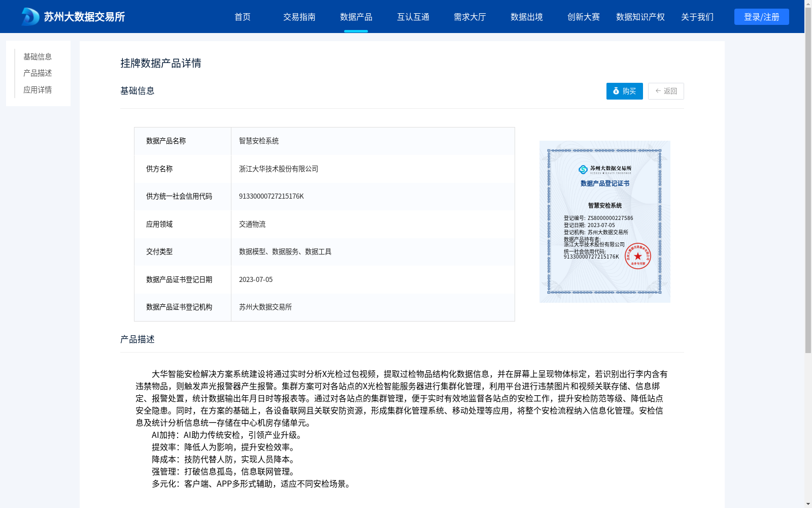The width and height of the screenshot is (812, 508).
Task: Select the credit code 91330000727215176K
Action: [272, 196]
